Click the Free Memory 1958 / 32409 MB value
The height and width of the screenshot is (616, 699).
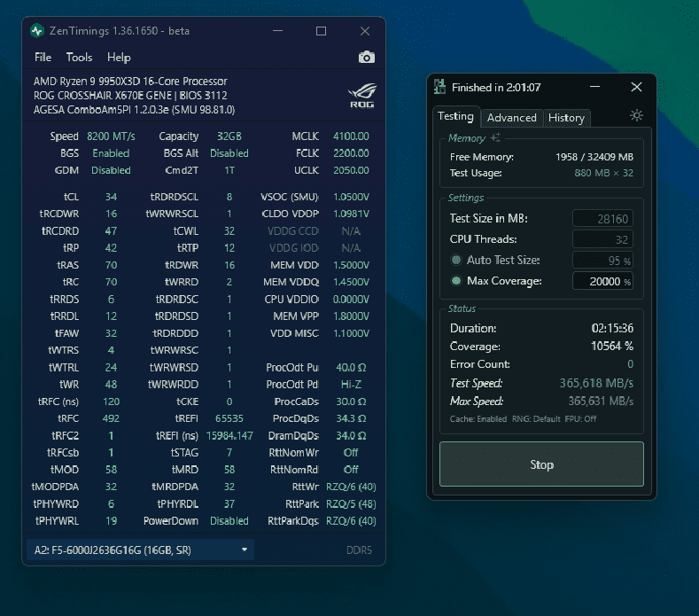(x=594, y=157)
